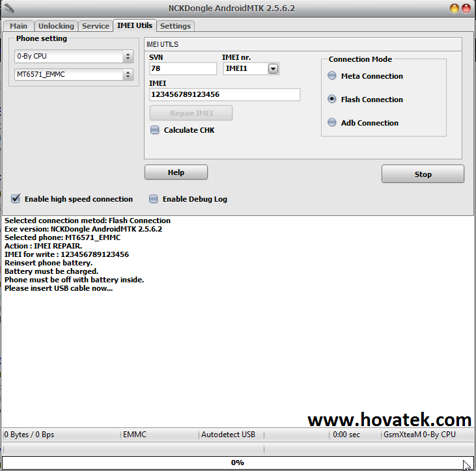Click the 0% progress bar
This screenshot has height=471, width=476.
[238, 463]
